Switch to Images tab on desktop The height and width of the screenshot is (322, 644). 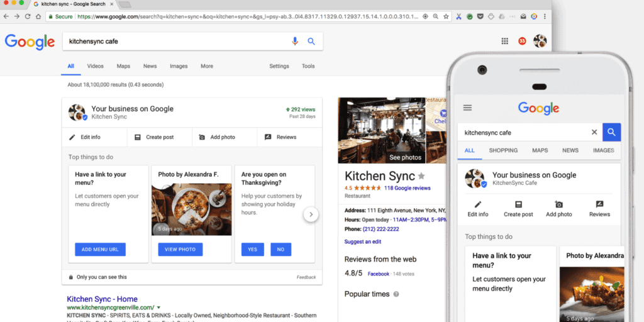[179, 66]
